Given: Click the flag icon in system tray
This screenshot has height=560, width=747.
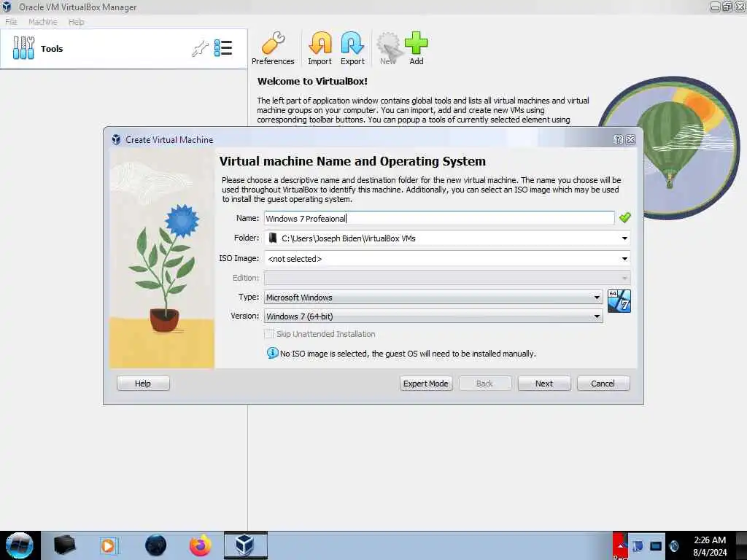Looking at the screenshot, I should click(638, 545).
